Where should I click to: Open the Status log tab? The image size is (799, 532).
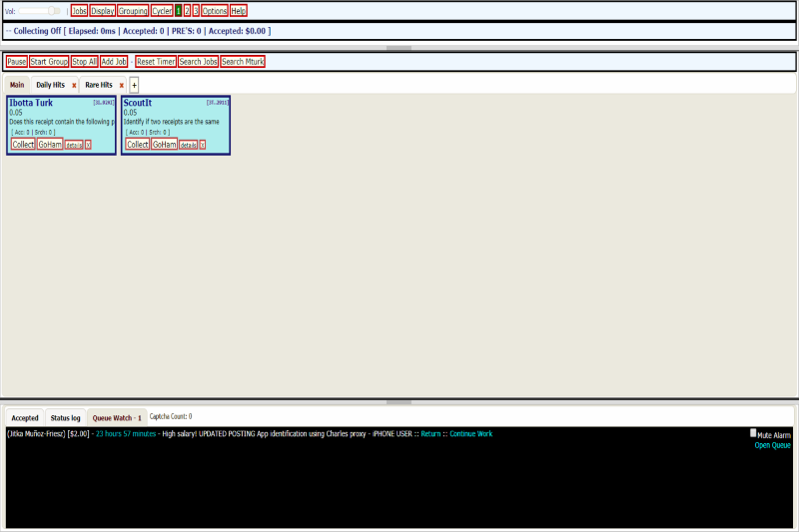[66, 418]
